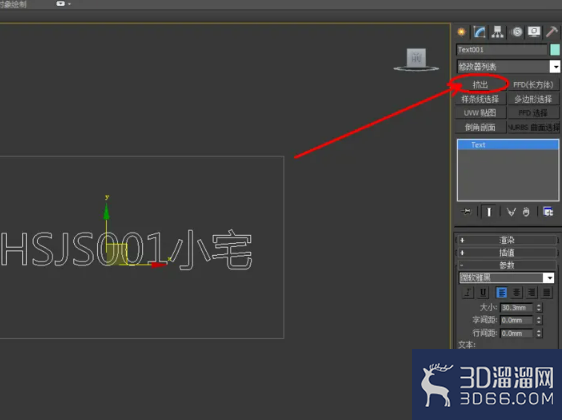The height and width of the screenshot is (420, 562).
Task: Click the 大小 size value field
Action: tap(516, 307)
